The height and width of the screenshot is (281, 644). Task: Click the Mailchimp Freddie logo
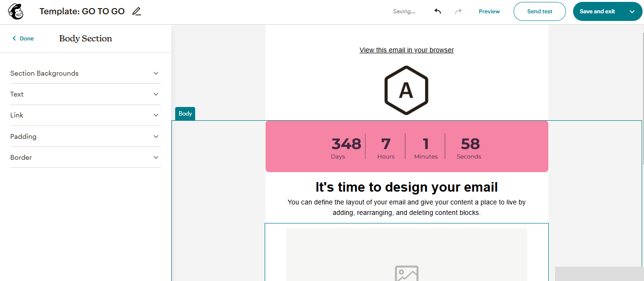coord(15,11)
